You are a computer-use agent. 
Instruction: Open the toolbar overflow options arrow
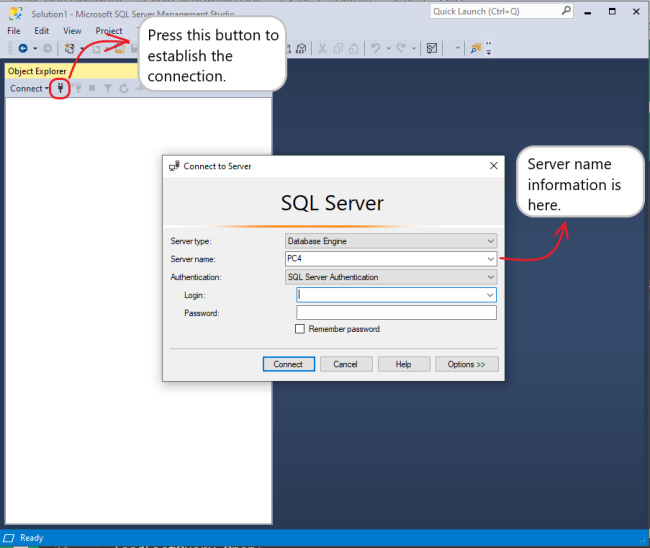click(489, 48)
